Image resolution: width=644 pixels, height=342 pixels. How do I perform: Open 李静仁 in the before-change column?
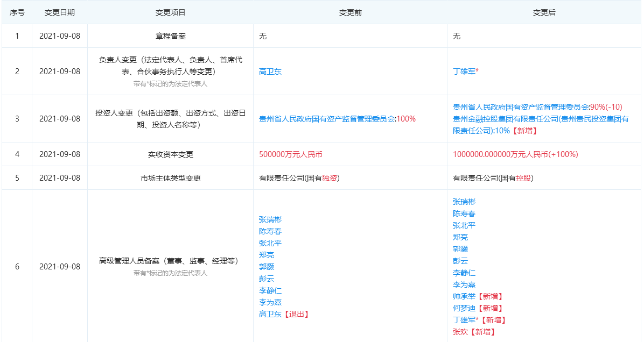(270, 291)
